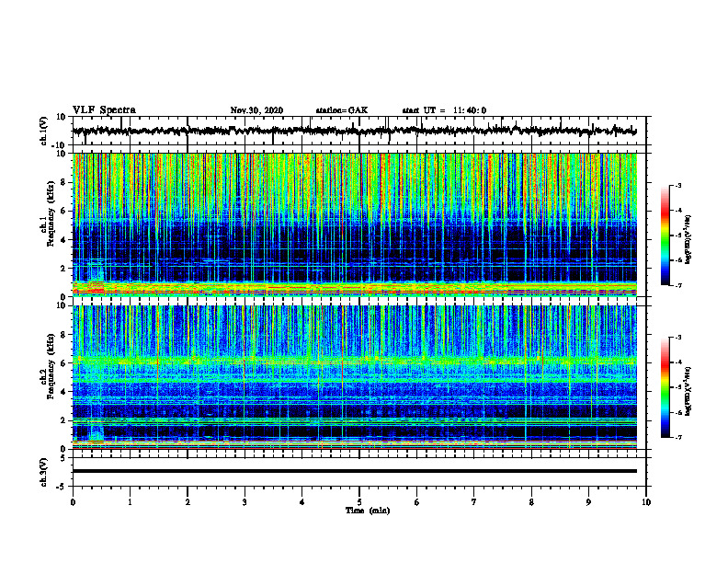Click time axis tick label "8"
The image size is (728, 563).
[x=531, y=502]
